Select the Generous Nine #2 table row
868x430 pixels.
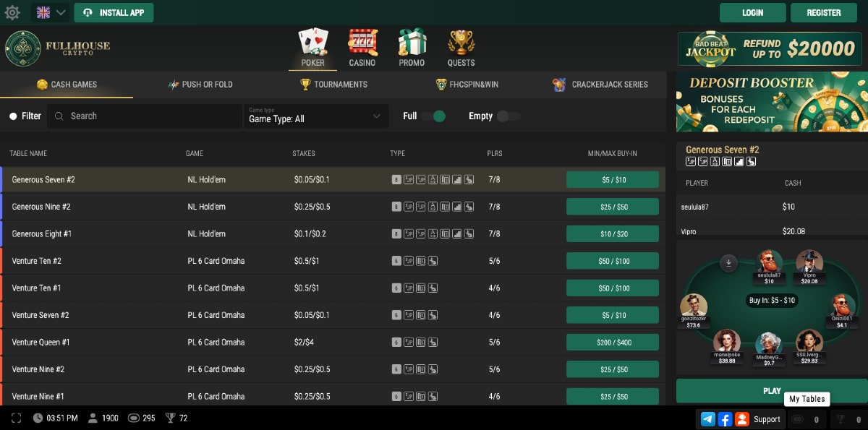point(333,207)
